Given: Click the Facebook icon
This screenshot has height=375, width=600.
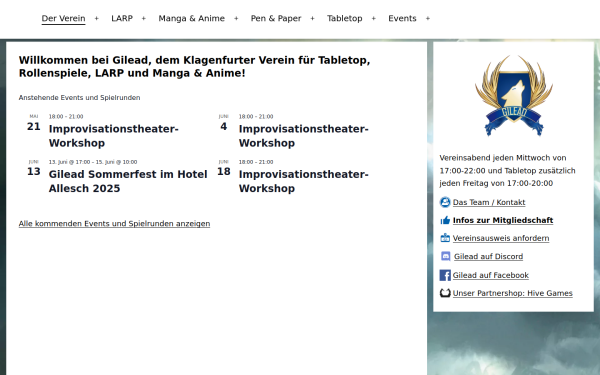Looking at the screenshot, I should click(445, 275).
